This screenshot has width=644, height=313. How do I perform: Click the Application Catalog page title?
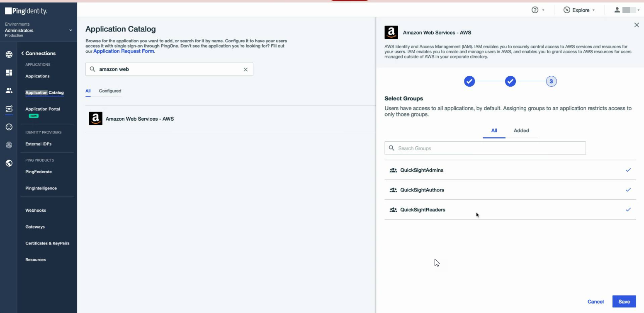point(121,29)
